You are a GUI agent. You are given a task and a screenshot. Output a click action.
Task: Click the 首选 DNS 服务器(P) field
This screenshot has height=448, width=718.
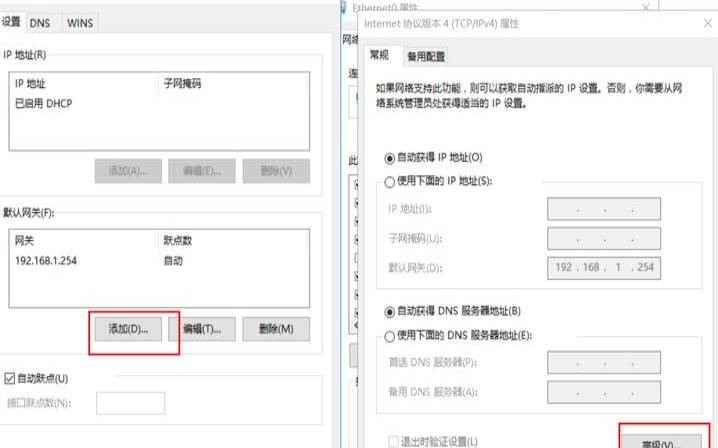(x=604, y=363)
